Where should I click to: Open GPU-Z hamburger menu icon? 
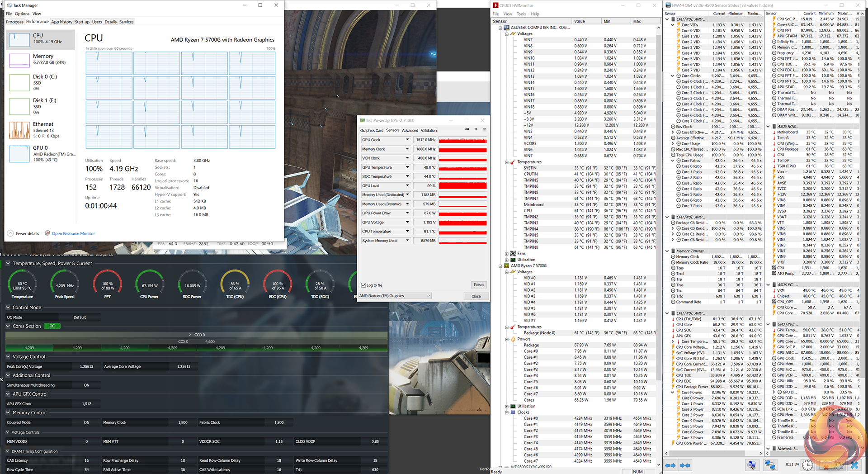[x=484, y=129]
